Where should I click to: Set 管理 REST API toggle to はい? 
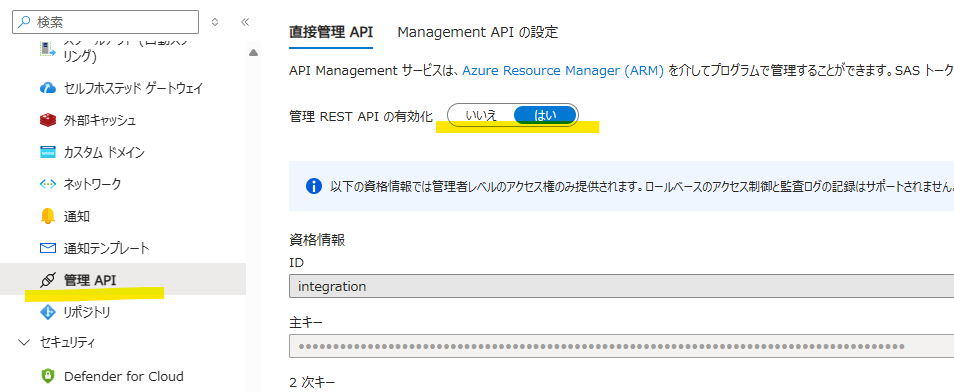545,115
